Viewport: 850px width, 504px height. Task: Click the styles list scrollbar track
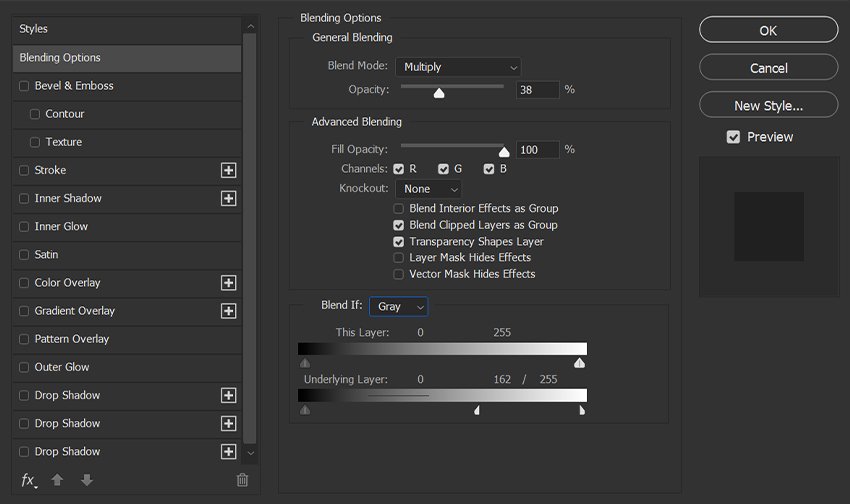click(x=250, y=238)
